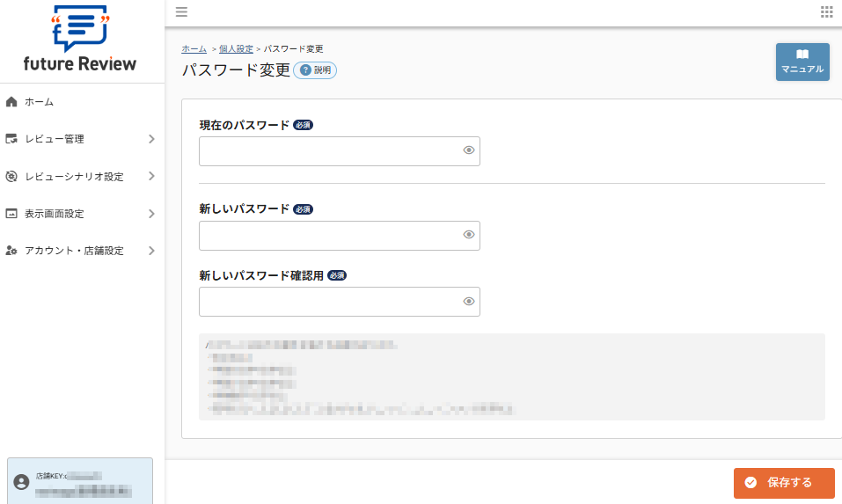Open the apps grid icon

coord(826,11)
